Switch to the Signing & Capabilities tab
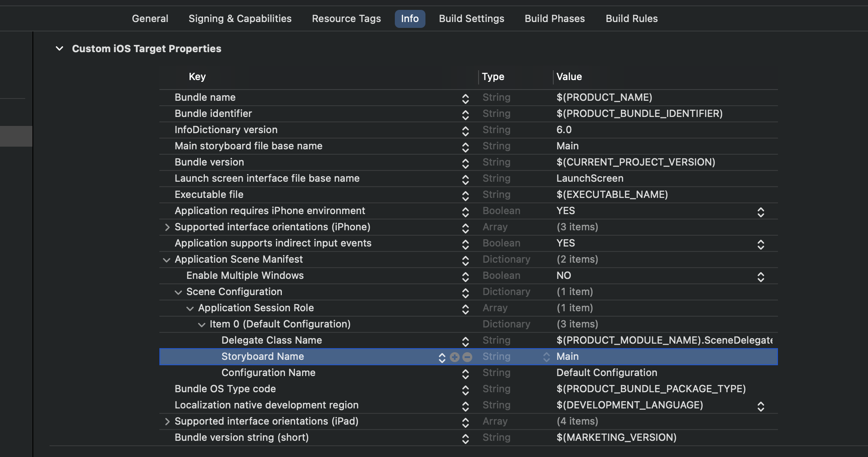868x457 pixels. (x=240, y=18)
